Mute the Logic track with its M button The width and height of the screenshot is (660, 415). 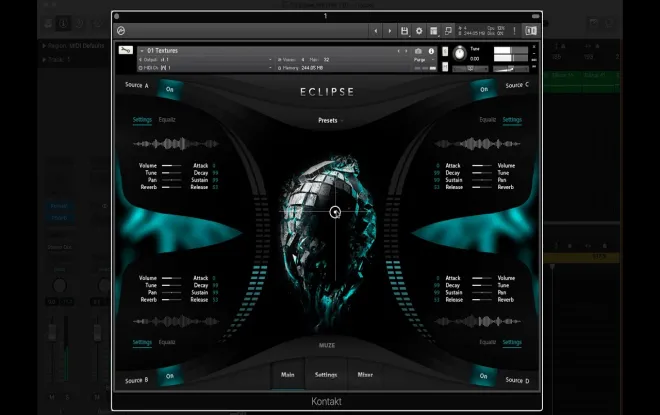[52, 397]
